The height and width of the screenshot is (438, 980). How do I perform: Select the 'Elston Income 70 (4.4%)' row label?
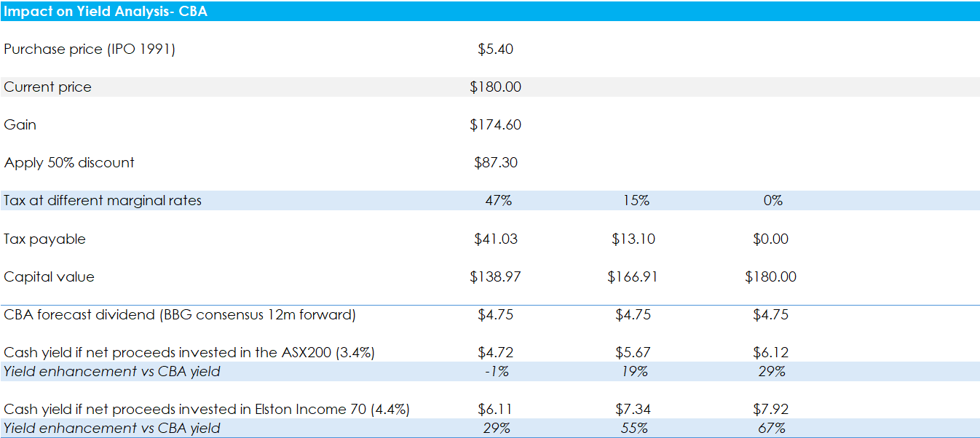[x=207, y=410]
